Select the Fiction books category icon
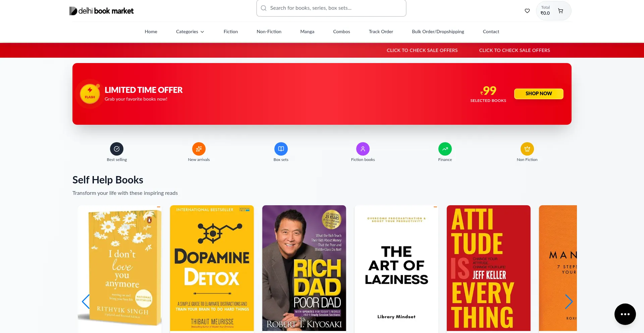Image resolution: width=644 pixels, height=333 pixels. (x=363, y=149)
